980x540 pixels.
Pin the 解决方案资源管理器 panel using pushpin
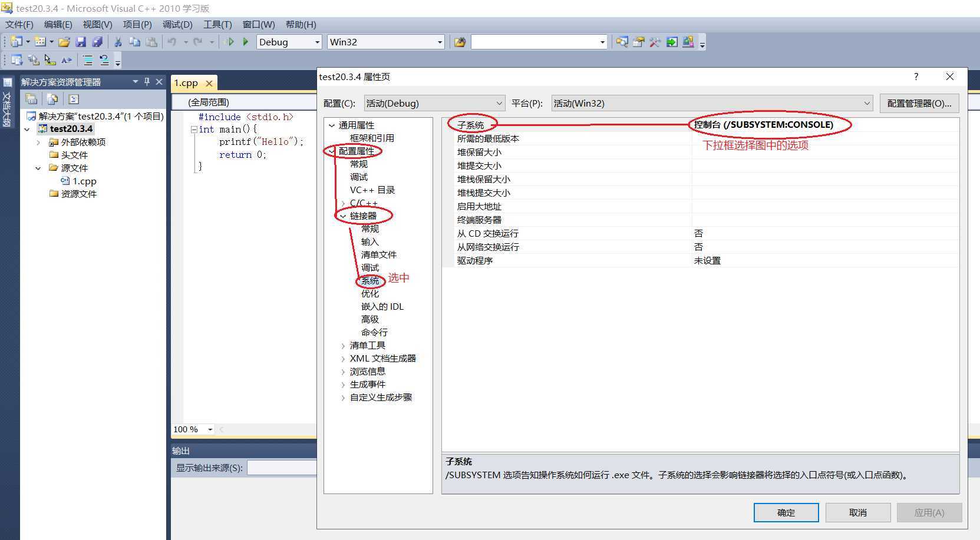click(x=147, y=82)
